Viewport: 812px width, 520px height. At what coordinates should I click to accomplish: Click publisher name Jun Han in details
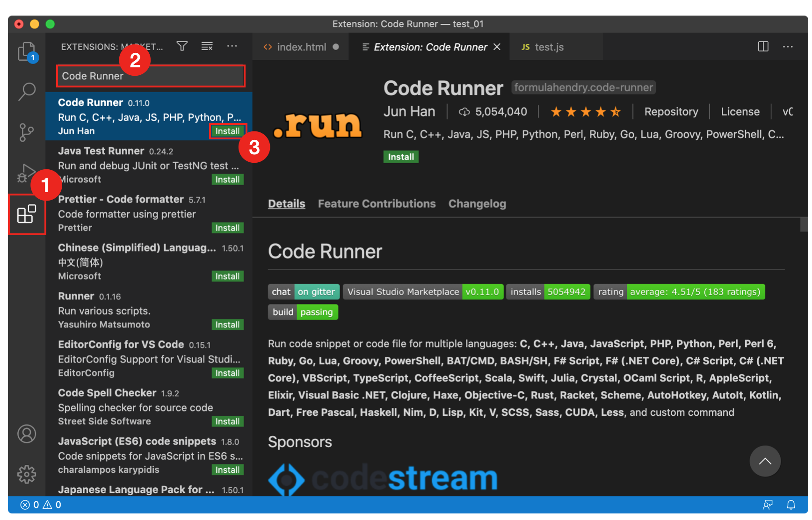click(x=409, y=111)
